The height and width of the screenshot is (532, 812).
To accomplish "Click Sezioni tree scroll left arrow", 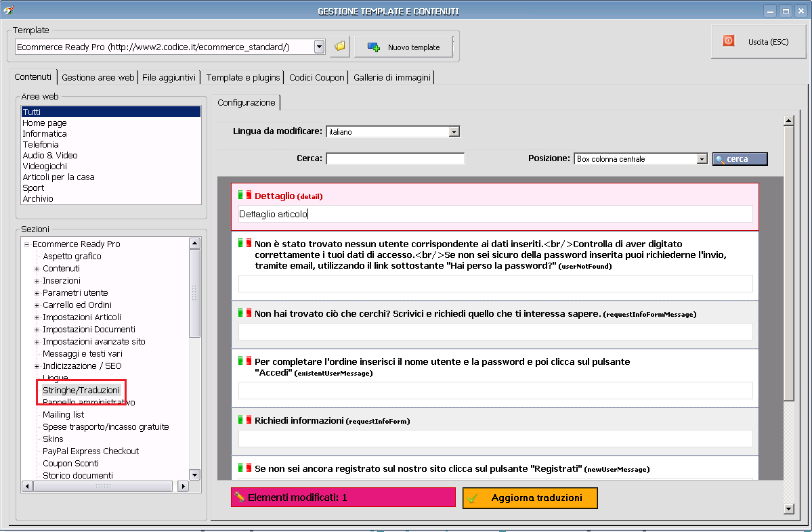I will (28, 486).
